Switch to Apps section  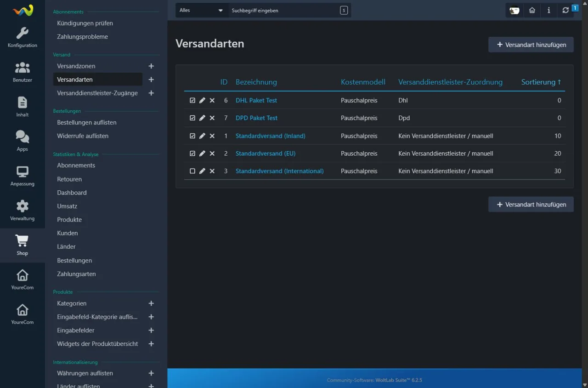click(23, 141)
